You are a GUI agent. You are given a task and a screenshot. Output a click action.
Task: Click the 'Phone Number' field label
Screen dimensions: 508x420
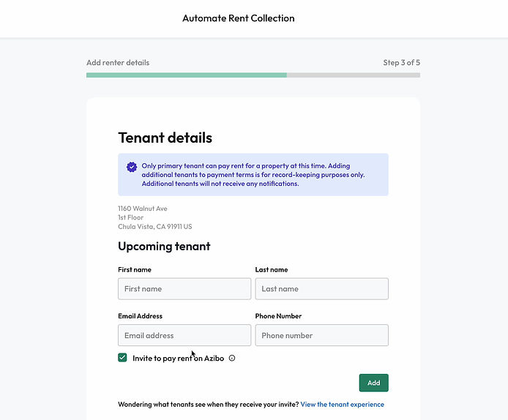pos(278,316)
